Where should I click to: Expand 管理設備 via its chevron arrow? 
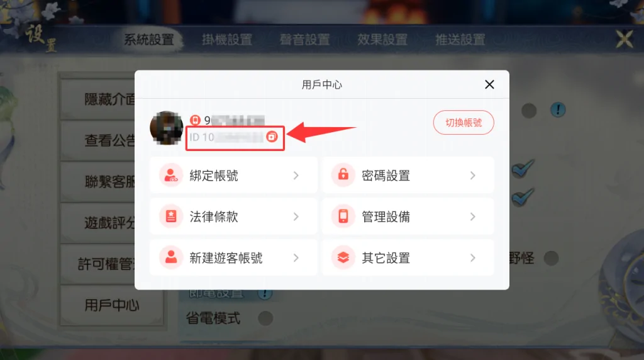(x=473, y=217)
